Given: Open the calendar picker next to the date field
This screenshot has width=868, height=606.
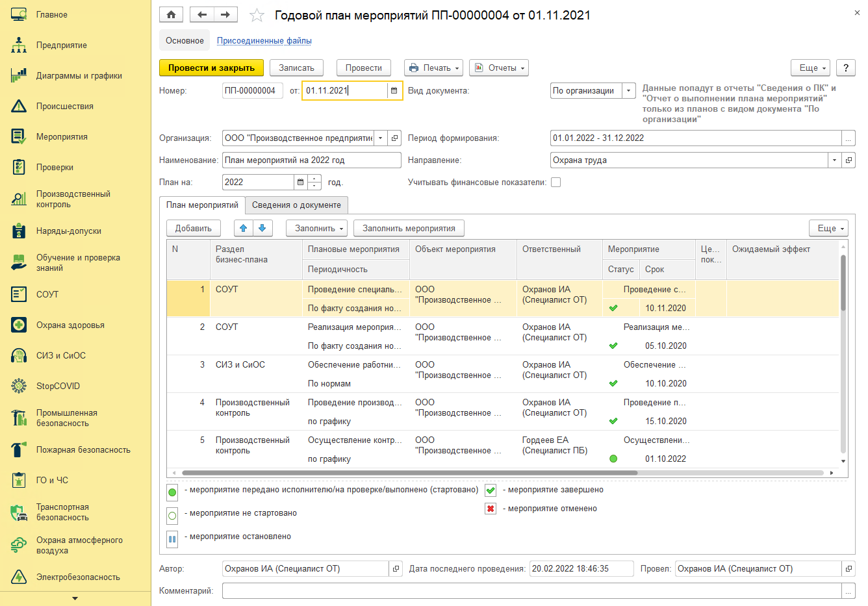Looking at the screenshot, I should [x=394, y=91].
